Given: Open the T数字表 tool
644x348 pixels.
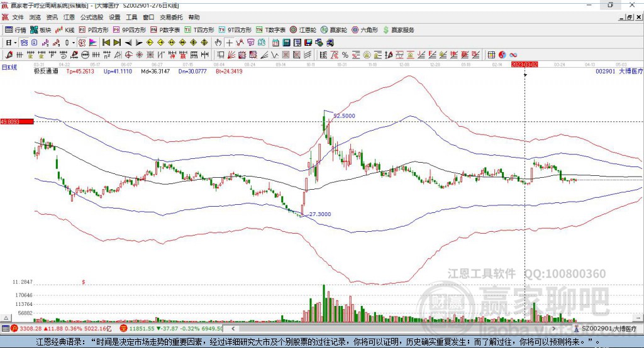Looking at the screenshot, I should click(x=270, y=30).
